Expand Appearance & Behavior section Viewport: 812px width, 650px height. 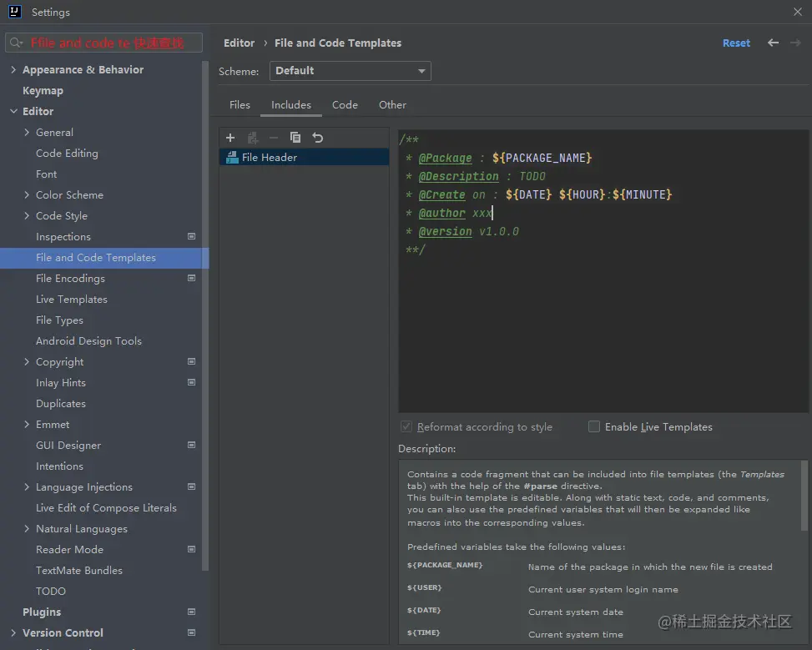pyautogui.click(x=13, y=69)
